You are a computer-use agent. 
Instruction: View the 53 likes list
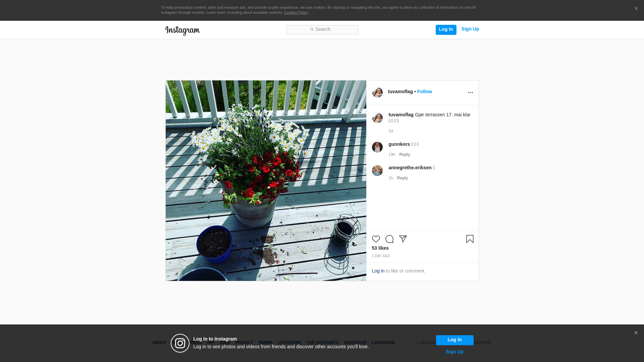click(380, 248)
